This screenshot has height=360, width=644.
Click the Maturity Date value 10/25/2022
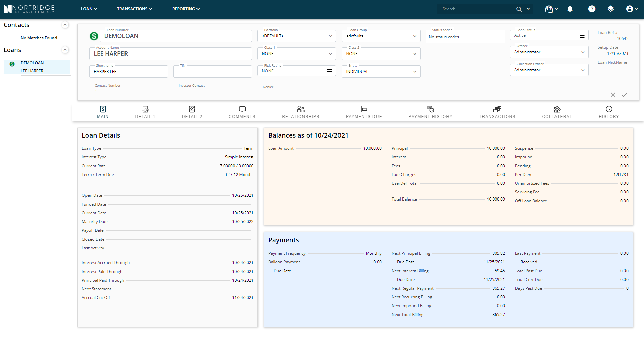tap(243, 222)
